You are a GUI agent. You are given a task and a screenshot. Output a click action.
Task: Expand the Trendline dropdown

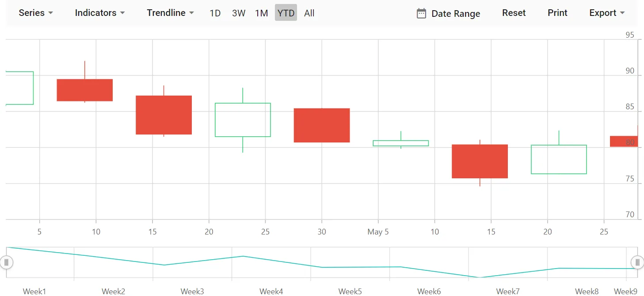tap(170, 13)
